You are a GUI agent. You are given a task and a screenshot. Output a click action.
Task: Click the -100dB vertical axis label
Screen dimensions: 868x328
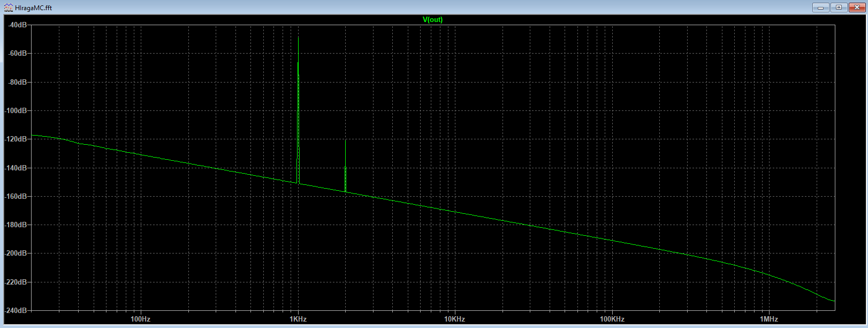[x=16, y=110]
